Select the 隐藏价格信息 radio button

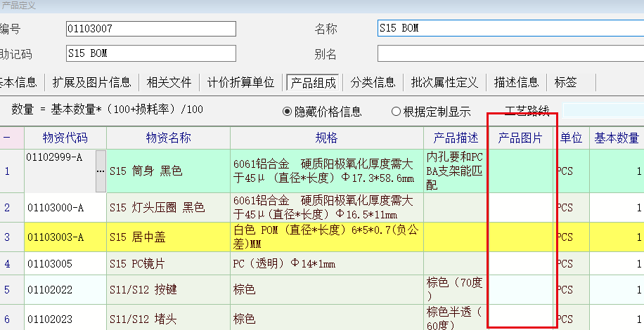[x=287, y=112]
